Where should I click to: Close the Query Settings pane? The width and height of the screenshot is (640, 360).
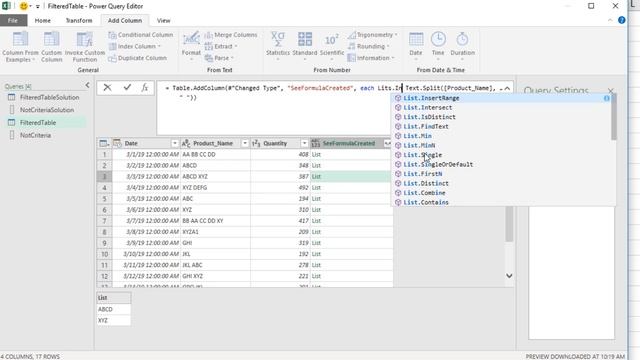tap(611, 91)
